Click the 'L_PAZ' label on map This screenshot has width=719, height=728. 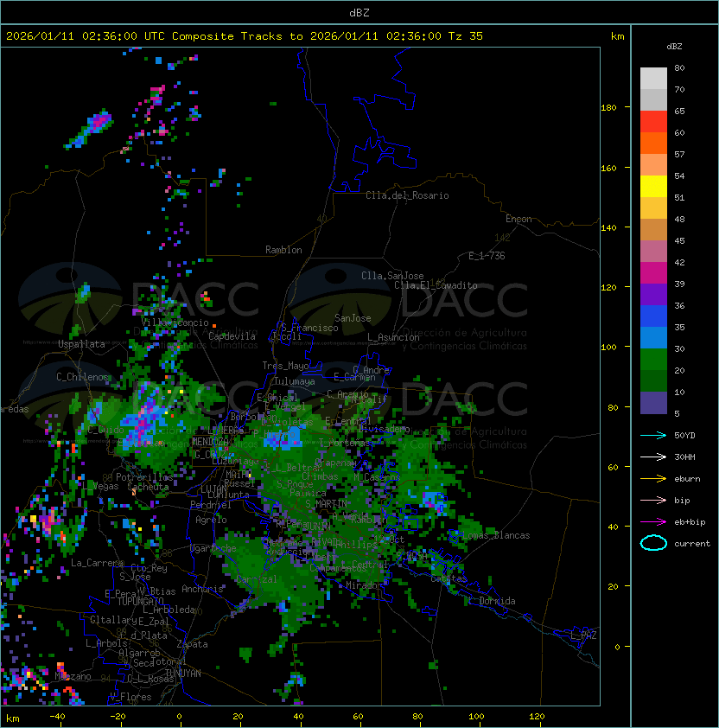(x=583, y=635)
